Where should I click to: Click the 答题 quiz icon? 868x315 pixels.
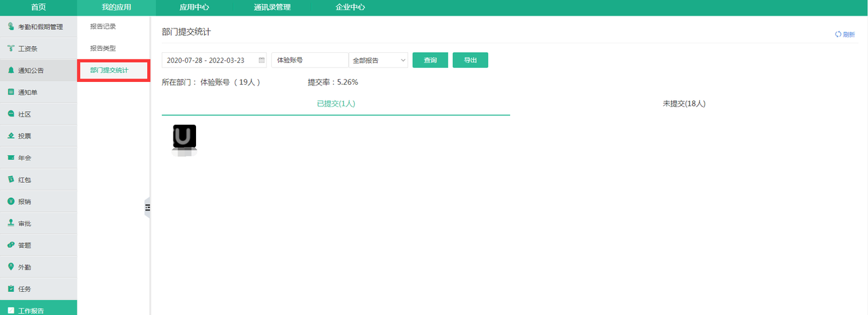pos(11,245)
